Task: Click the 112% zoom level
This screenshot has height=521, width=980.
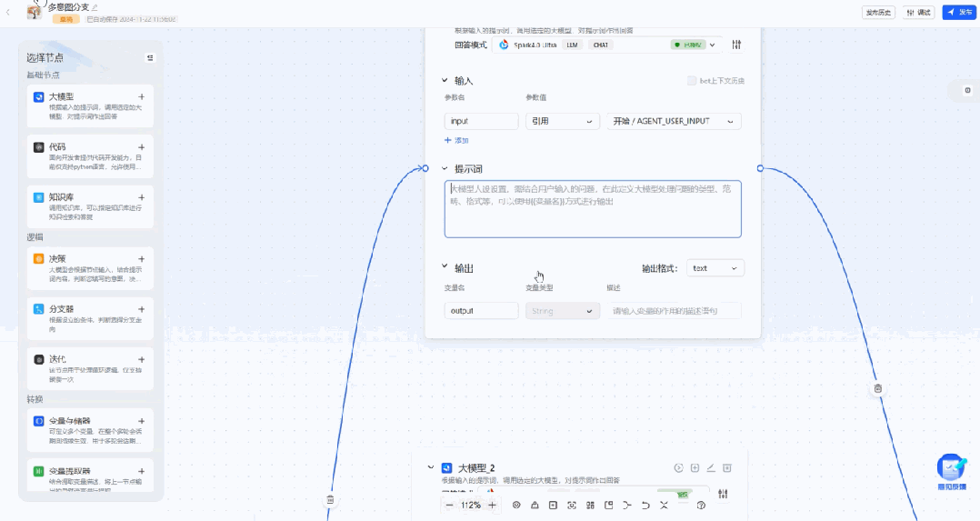Action: [470, 505]
